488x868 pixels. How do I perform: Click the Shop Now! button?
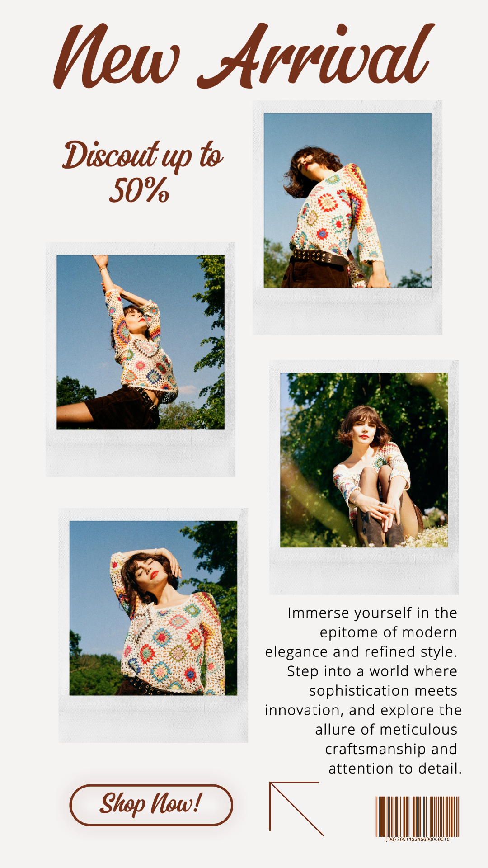[151, 805]
